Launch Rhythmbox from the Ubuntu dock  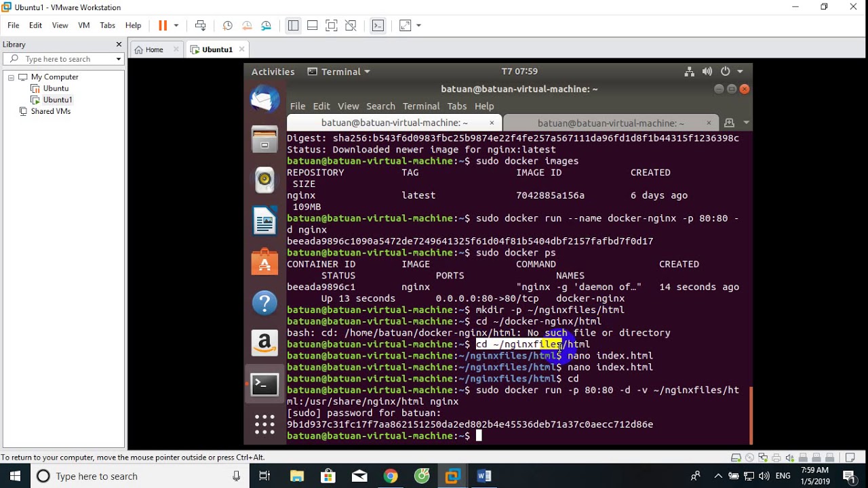tap(264, 180)
